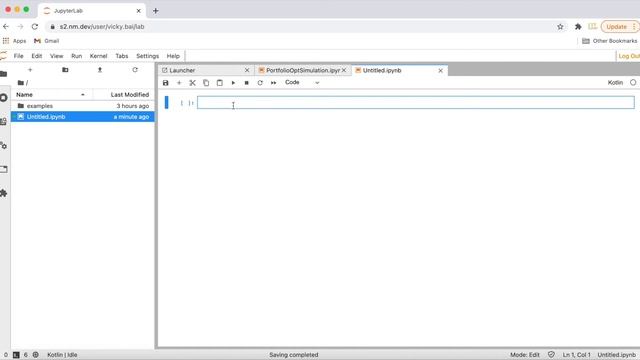
Task: Switch to the Launcher tab
Action: click(206, 70)
